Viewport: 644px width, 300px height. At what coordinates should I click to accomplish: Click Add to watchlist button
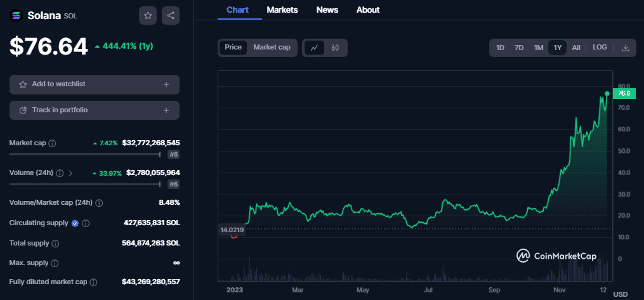(x=95, y=84)
